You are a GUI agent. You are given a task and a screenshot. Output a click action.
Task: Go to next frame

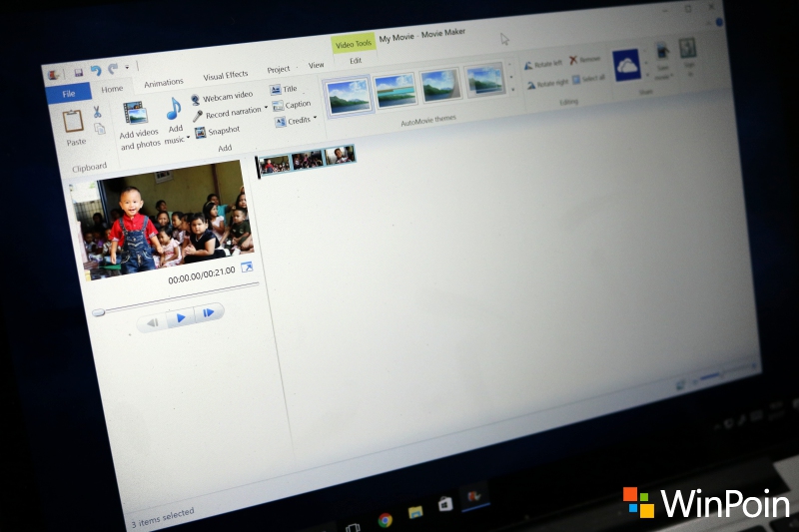[x=209, y=312]
